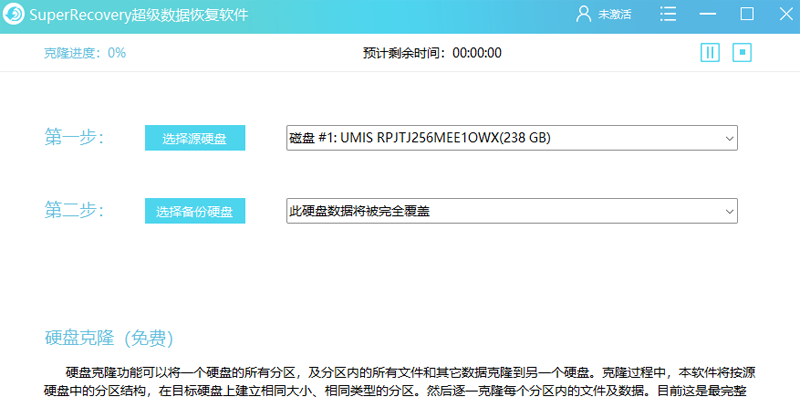The width and height of the screenshot is (800, 400).
Task: Click the 未激活 activation status text
Action: pyautogui.click(x=614, y=15)
